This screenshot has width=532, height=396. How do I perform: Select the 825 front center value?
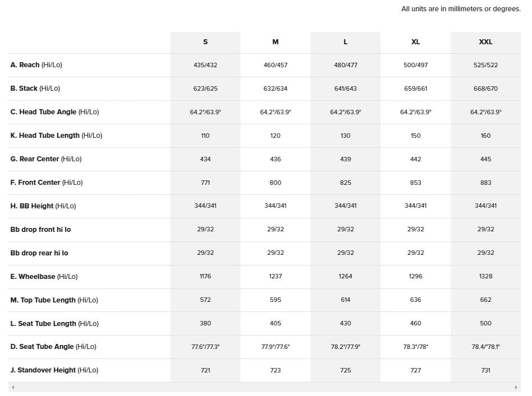pyautogui.click(x=345, y=183)
